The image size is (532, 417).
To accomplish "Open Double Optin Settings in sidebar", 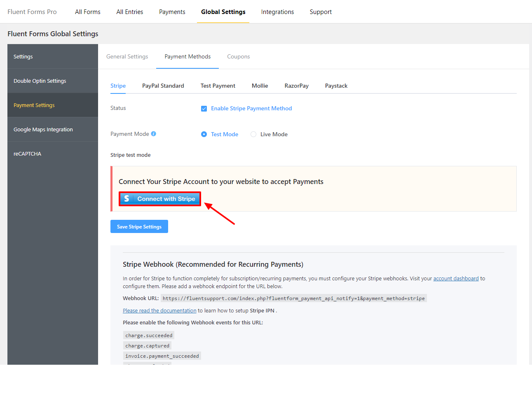I will tap(53, 81).
